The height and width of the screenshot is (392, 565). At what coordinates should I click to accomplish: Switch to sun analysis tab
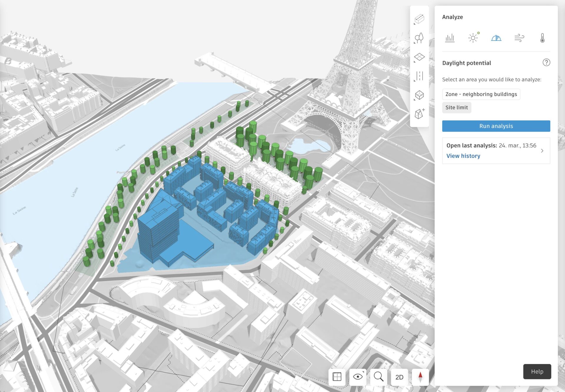tap(473, 38)
